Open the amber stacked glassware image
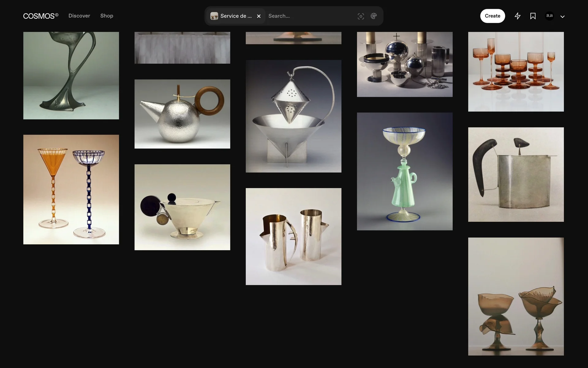 (516, 71)
